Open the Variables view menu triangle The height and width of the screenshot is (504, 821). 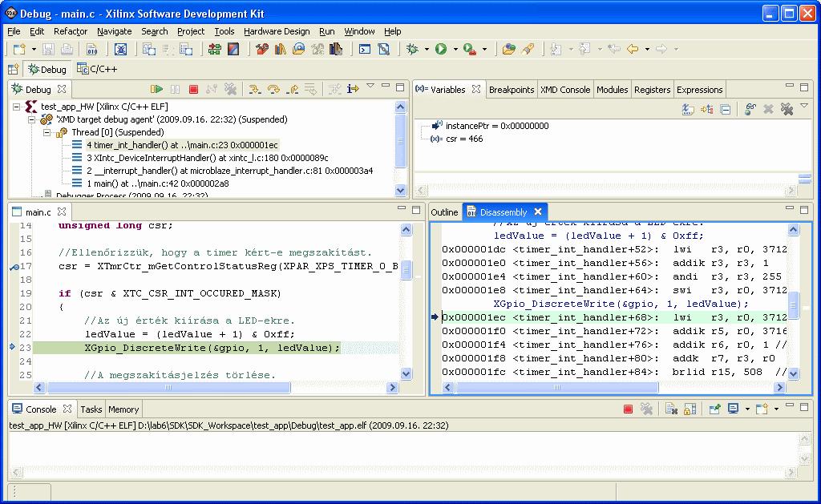804,106
